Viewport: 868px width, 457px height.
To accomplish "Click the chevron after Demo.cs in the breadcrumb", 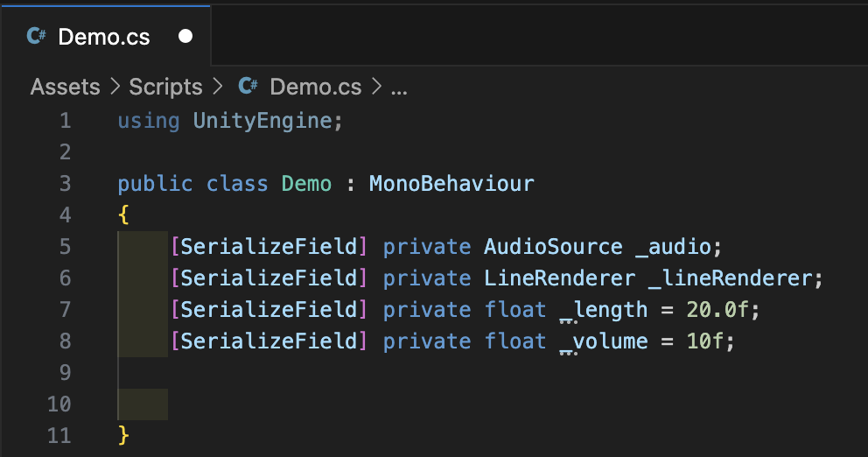I will (376, 87).
